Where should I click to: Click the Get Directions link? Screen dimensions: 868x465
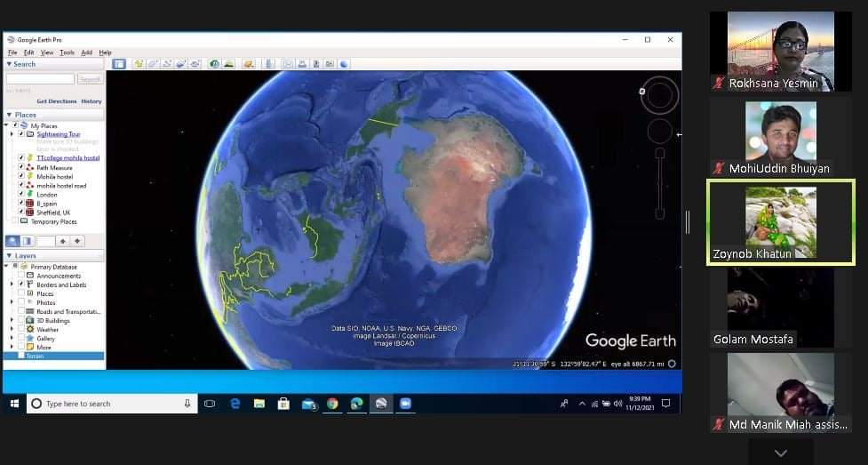point(57,101)
